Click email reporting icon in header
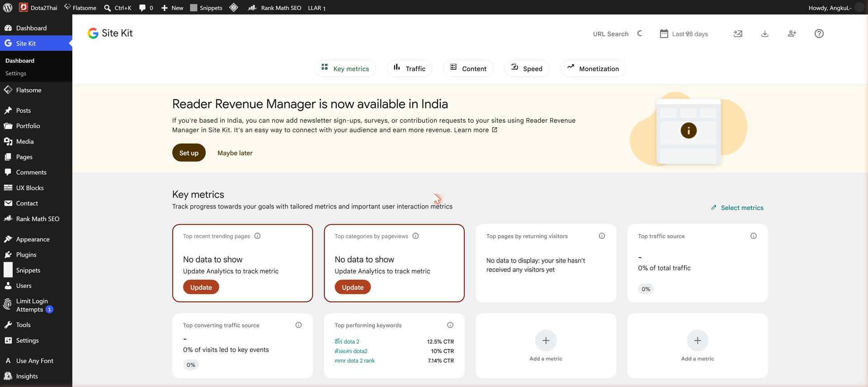The image size is (868, 387). [738, 34]
